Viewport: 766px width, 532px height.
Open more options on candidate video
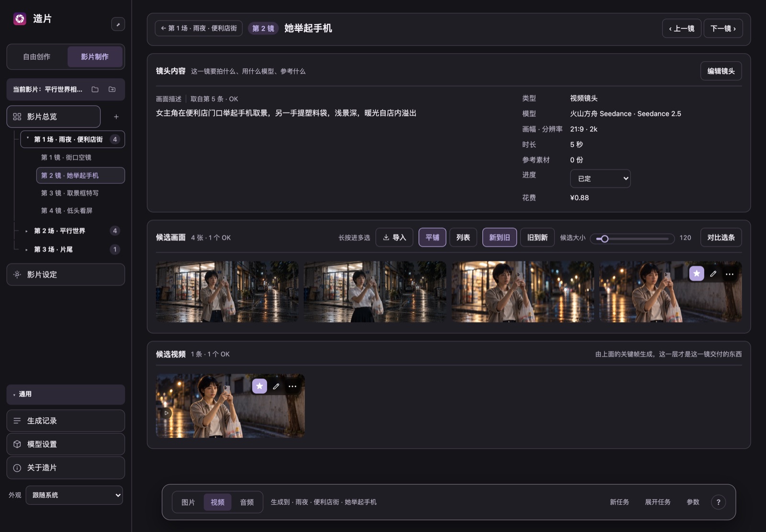292,386
